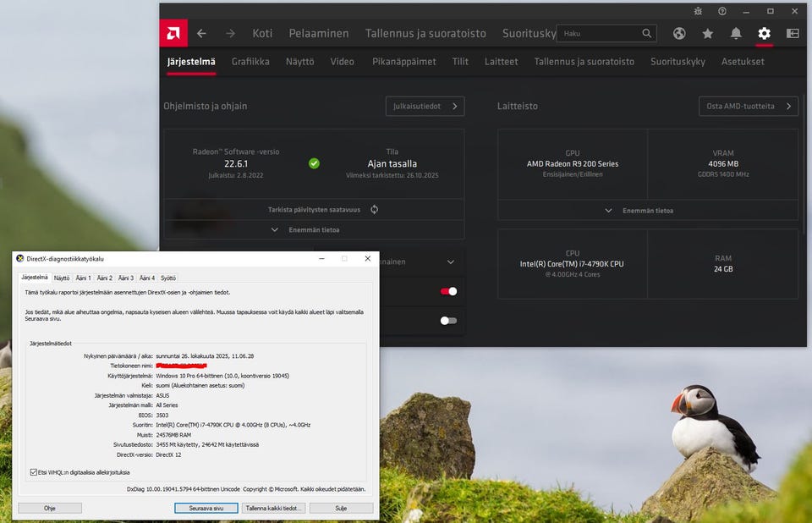
Task: Click Tallenna kaikki tiedot button
Action: coord(273,508)
